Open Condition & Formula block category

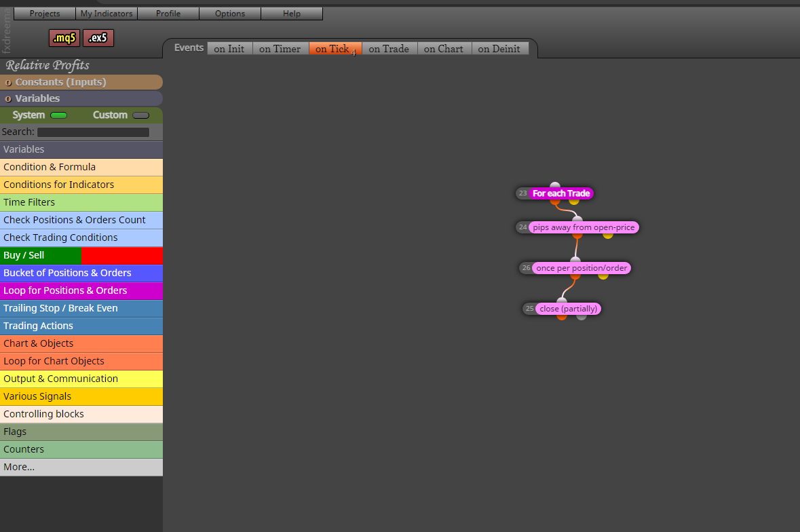81,168
